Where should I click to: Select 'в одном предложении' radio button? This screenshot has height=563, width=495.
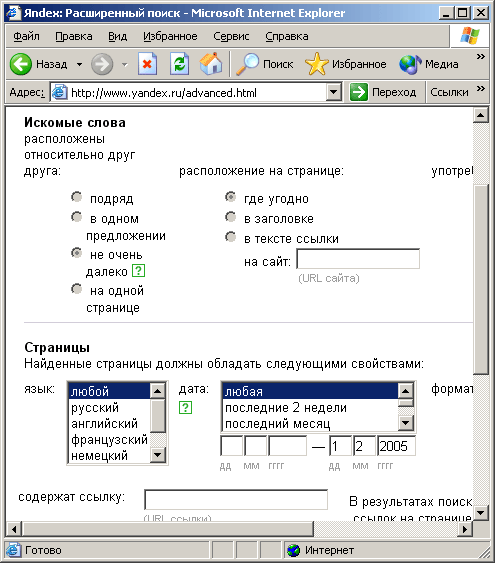pyautogui.click(x=76, y=217)
